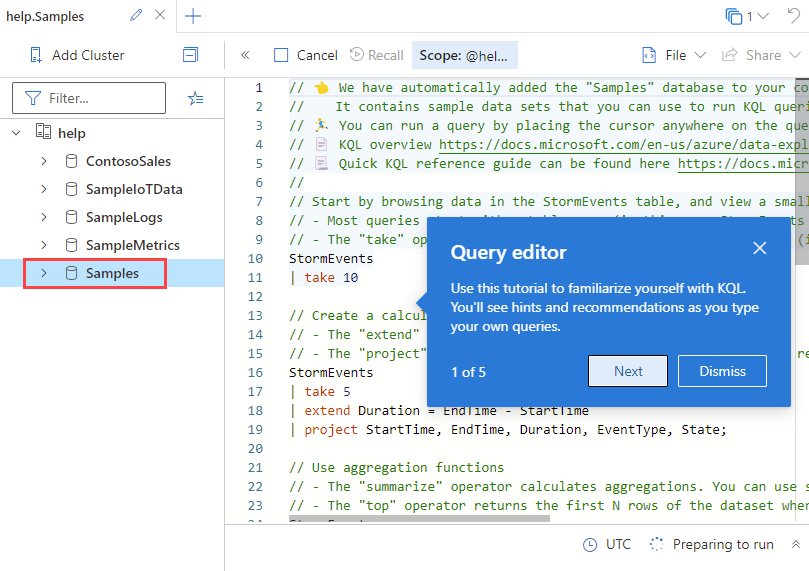Close the help.Samples tab
Image resolution: width=809 pixels, height=571 pixels.
click(160, 15)
